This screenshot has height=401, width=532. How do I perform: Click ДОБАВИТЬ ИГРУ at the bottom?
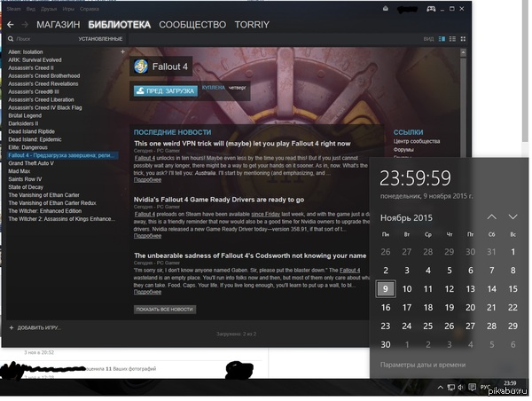point(35,327)
